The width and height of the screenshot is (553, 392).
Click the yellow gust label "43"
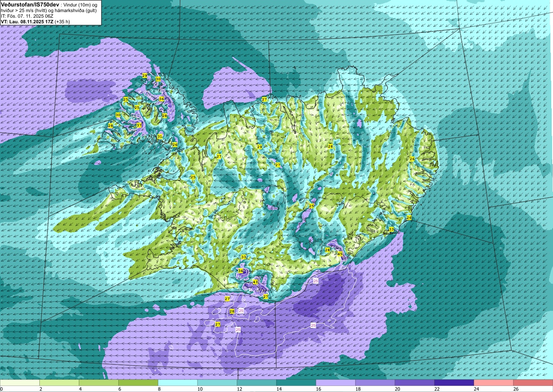[255, 282]
